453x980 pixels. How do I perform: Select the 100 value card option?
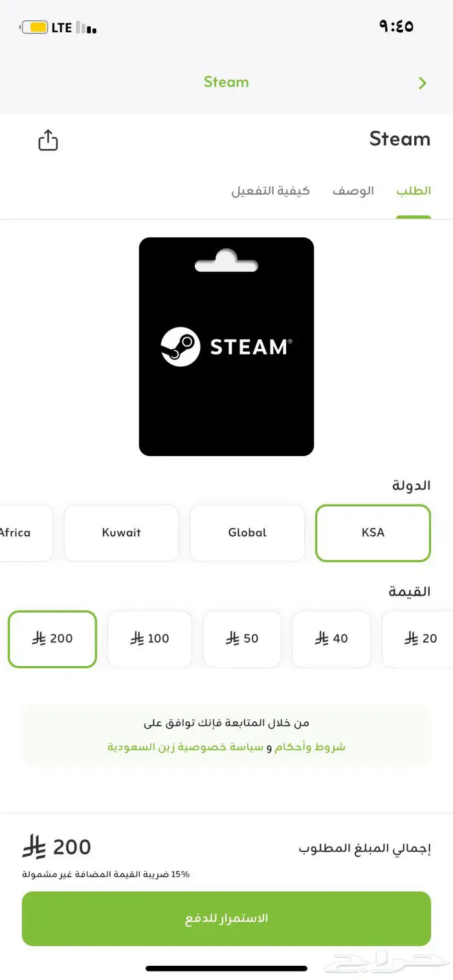(149, 639)
